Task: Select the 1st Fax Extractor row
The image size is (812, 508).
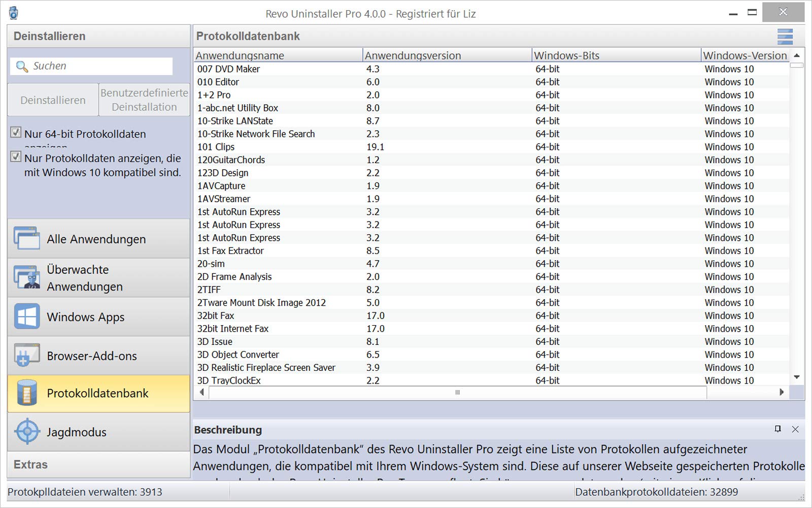Action: point(491,251)
